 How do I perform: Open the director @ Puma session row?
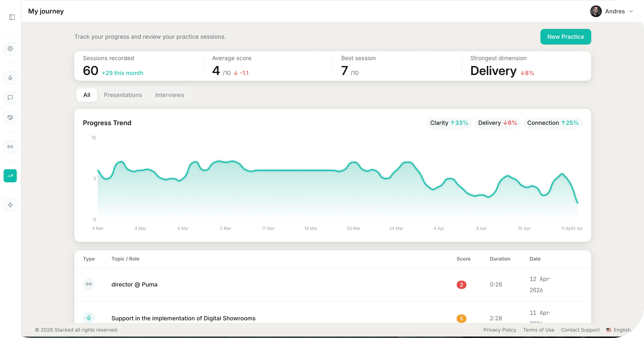pos(134,285)
